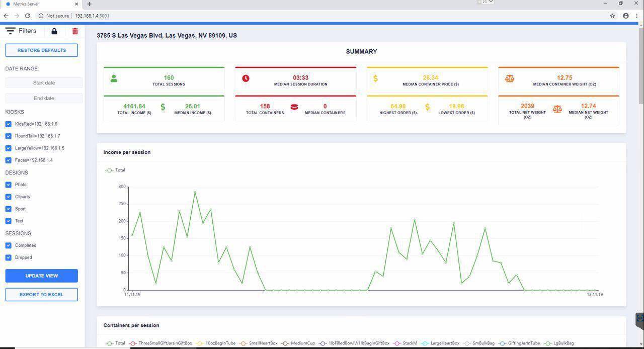Click the Export to Excel button
This screenshot has height=349, width=644.
click(x=42, y=295)
